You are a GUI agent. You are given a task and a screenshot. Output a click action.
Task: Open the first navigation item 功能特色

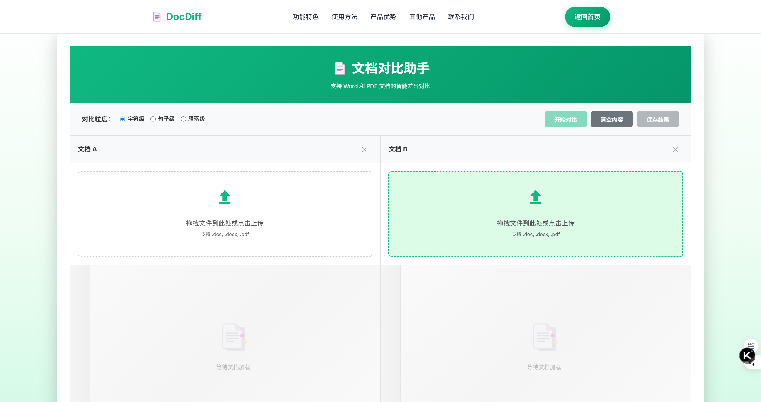[306, 17]
